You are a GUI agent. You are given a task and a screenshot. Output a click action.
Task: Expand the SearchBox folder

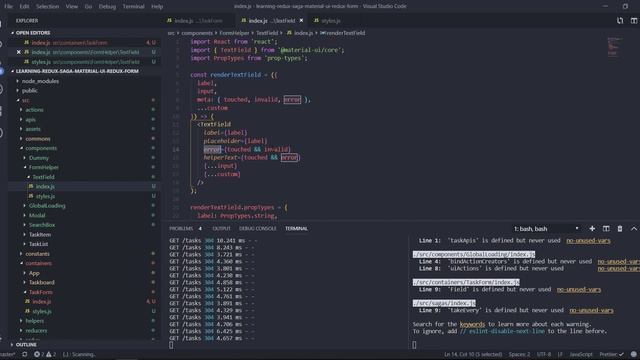42,225
